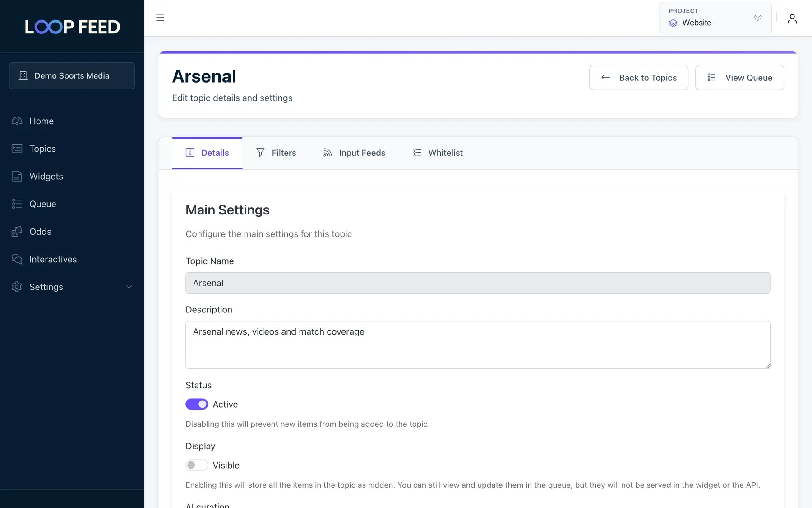Viewport: 812px width, 508px height.
Task: Click the building icon beside Demo Sports Media
Action: (x=23, y=76)
